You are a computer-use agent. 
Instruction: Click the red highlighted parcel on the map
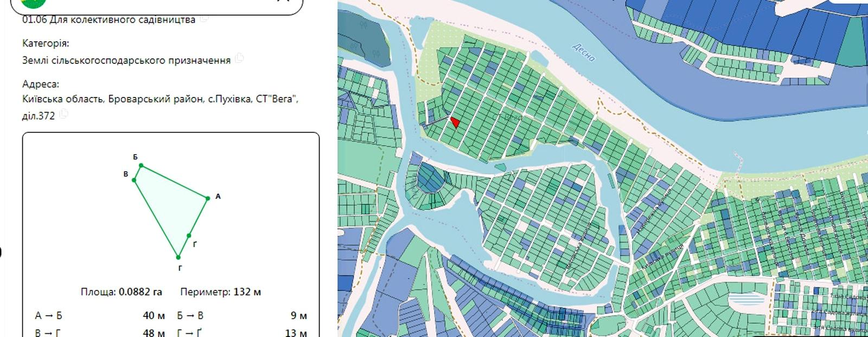click(455, 122)
